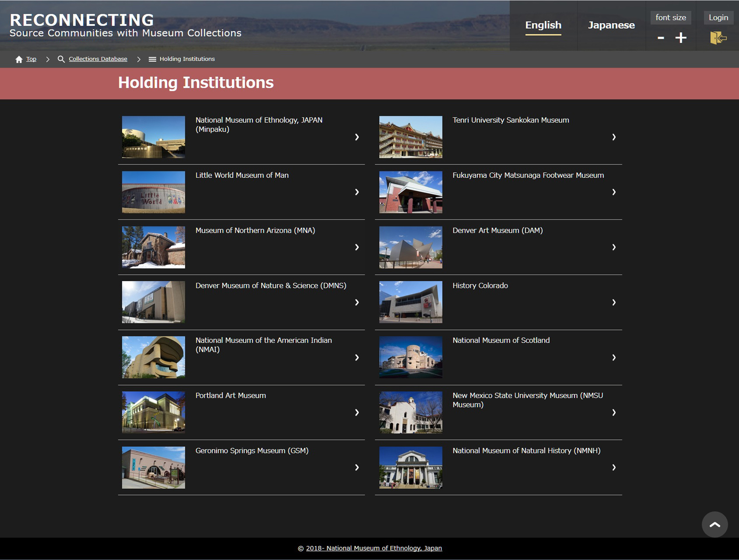Click chevron in History Colorado row
Viewport: 739px width, 560px height.
click(614, 302)
